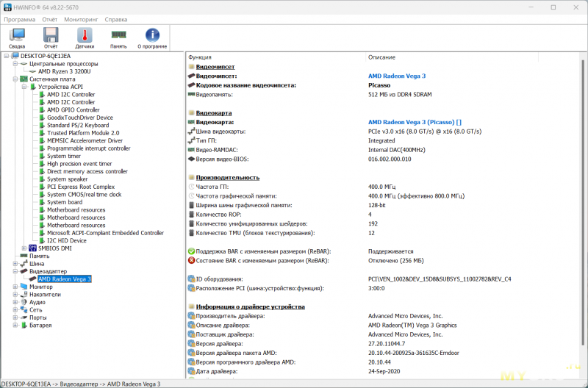Expand the Шина tree branch
The width and height of the screenshot is (588, 388).
click(x=15, y=264)
